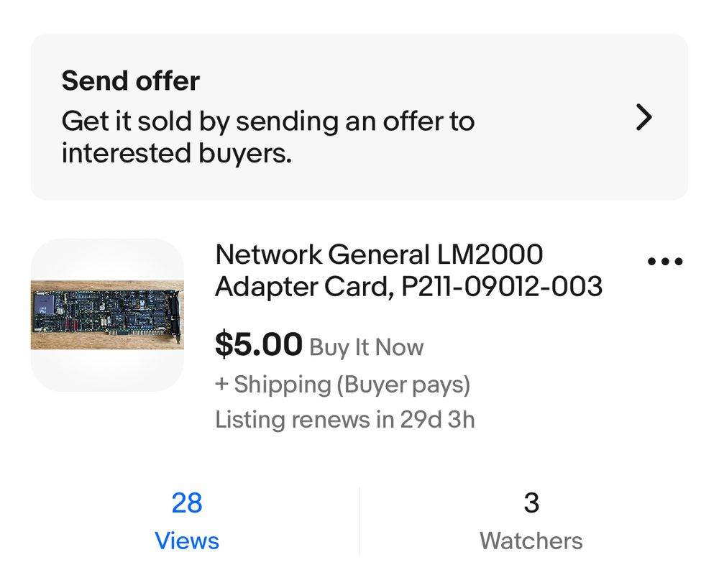Click the Watchers label
The image size is (719, 588).
531,541
